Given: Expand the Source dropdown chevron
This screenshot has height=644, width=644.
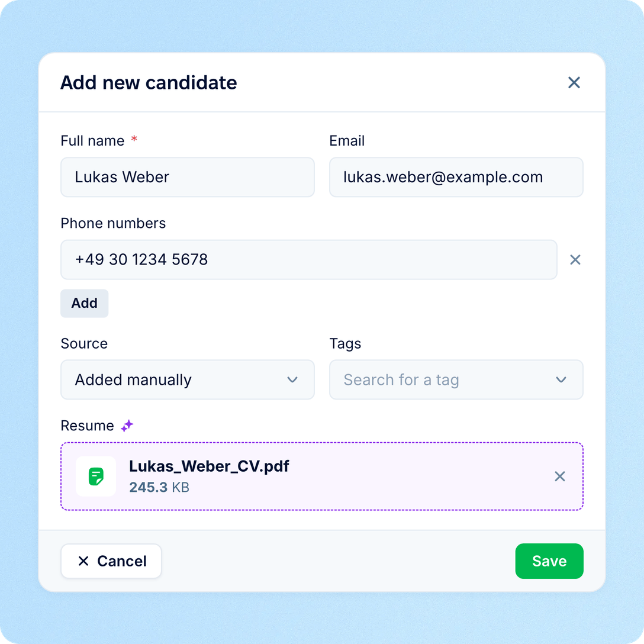Looking at the screenshot, I should pos(292,379).
